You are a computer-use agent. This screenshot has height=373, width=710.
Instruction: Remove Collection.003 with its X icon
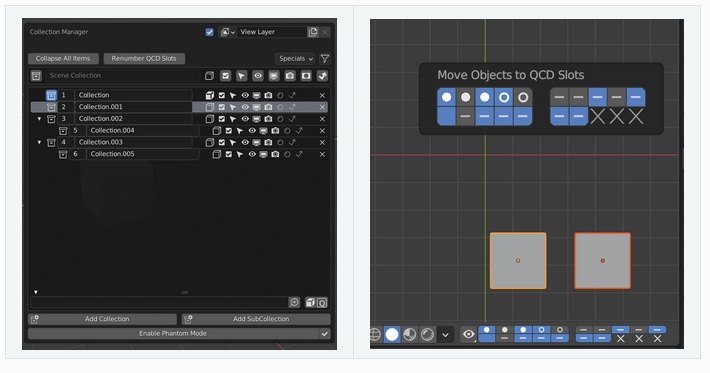point(322,143)
